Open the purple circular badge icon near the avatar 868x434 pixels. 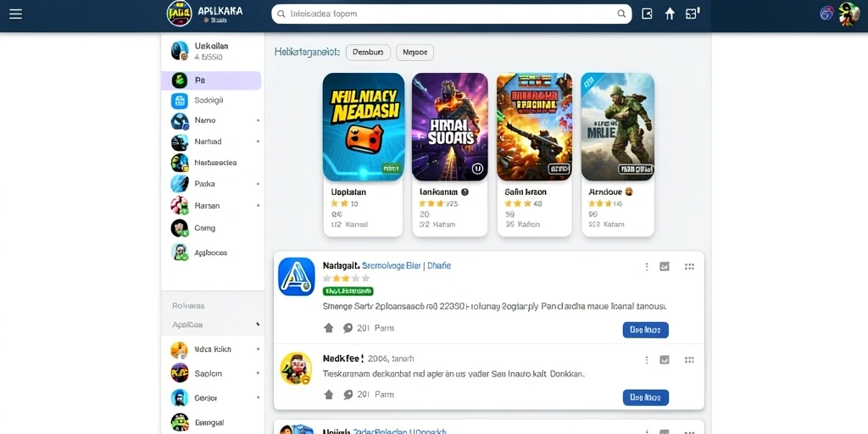coord(826,14)
